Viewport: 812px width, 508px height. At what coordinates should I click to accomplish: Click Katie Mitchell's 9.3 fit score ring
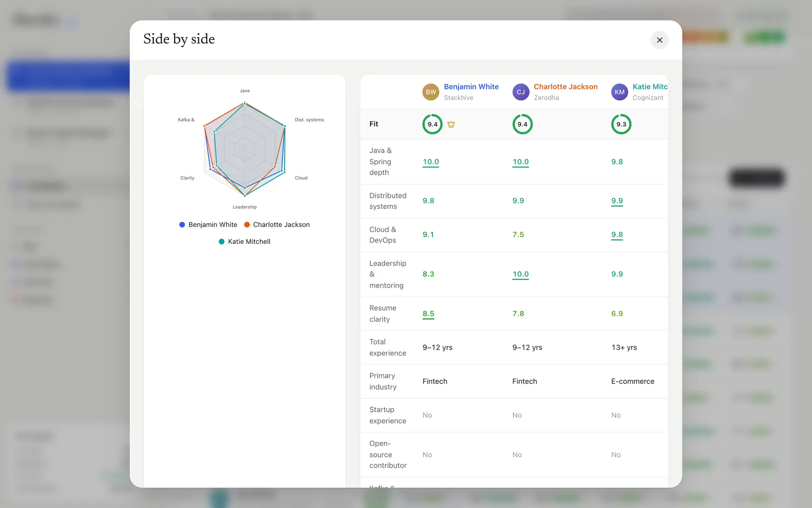coord(621,124)
